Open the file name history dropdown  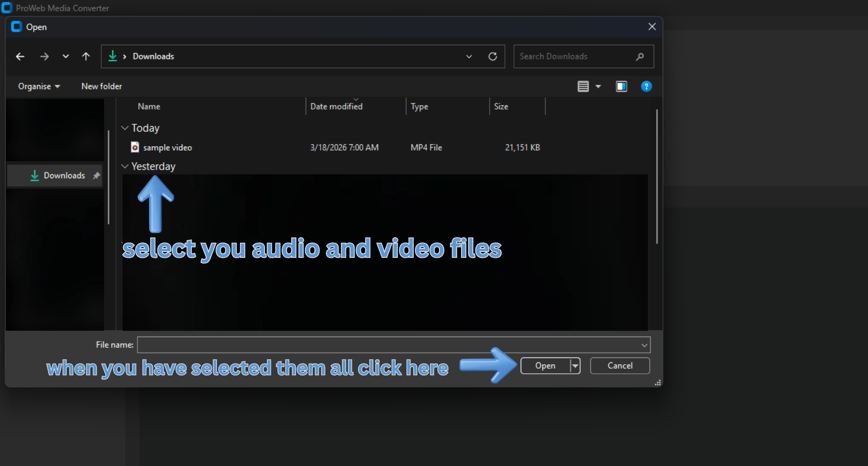click(x=644, y=345)
